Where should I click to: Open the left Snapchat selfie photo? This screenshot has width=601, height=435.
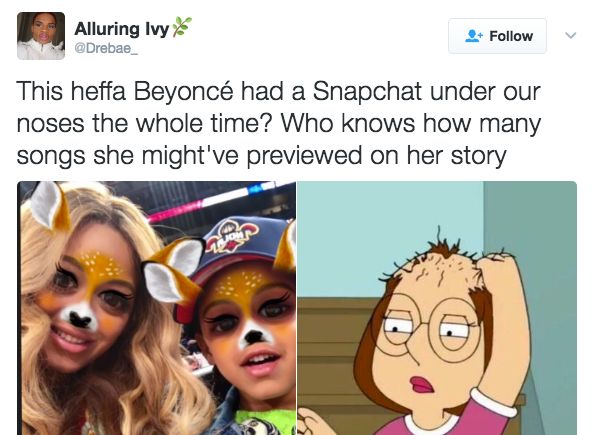click(157, 307)
